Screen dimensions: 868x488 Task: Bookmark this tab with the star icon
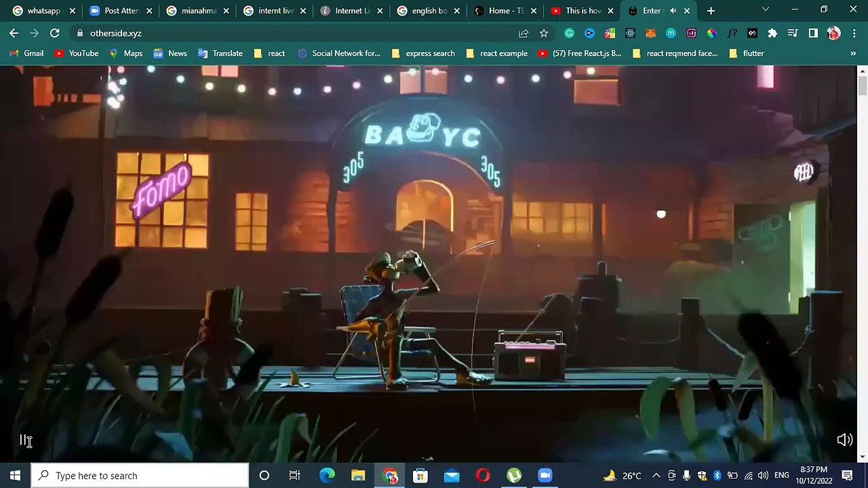[x=544, y=33]
